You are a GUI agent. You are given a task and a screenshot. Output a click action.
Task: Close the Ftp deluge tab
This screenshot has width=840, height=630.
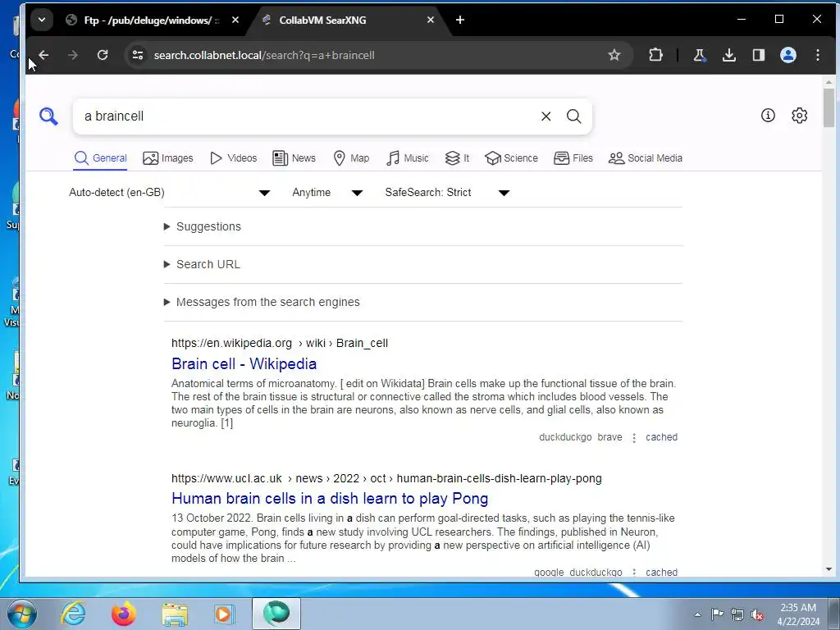point(235,20)
